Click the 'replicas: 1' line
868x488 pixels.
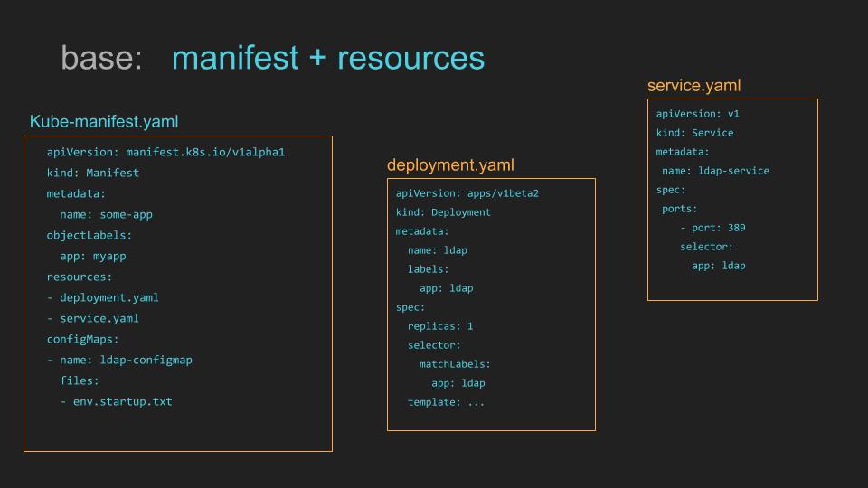pyautogui.click(x=440, y=326)
